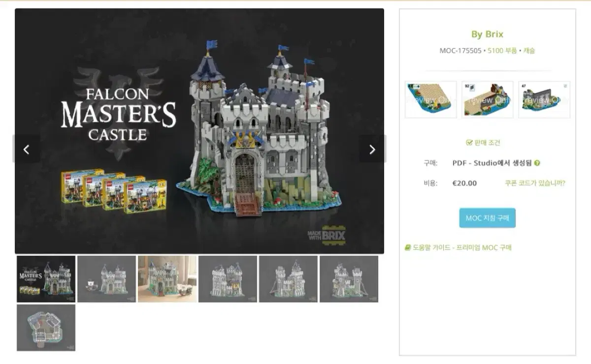Select the sixth gallery thumbnail castle view
Image resolution: width=591 pixels, height=364 pixels.
(349, 279)
